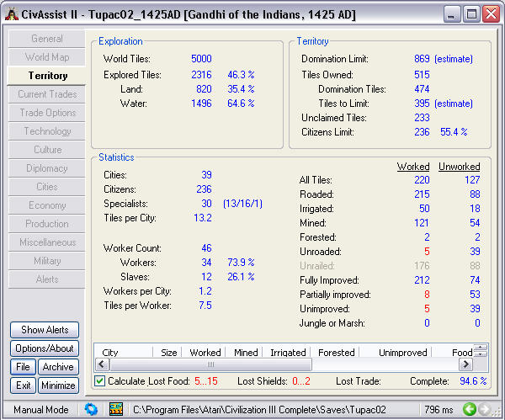Screen dimensions: 505x420
Task: Go to the Diplomacy tab
Action: [x=47, y=168]
